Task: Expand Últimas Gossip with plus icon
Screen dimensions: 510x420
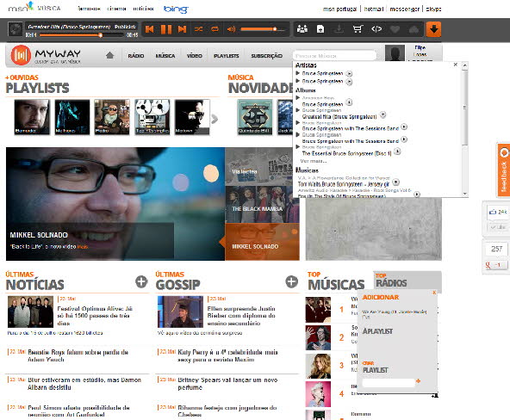Action: (x=291, y=281)
